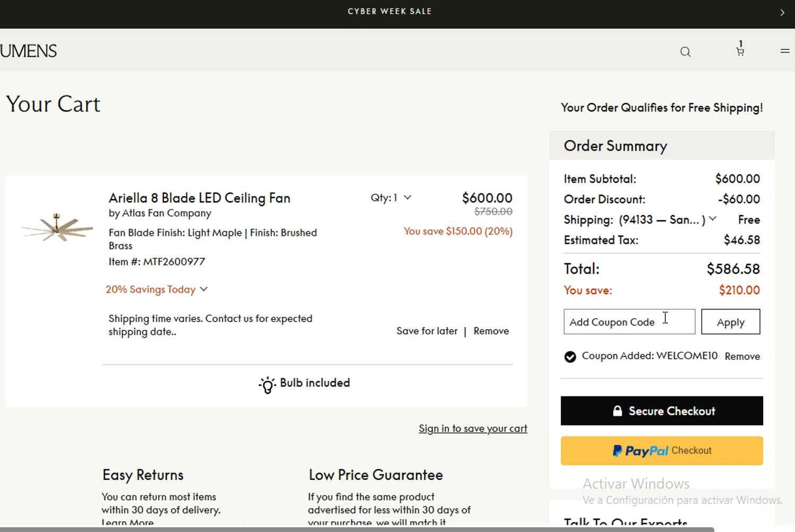This screenshot has width=795, height=532.
Task: Save the ceiling fan for later
Action: click(x=427, y=331)
